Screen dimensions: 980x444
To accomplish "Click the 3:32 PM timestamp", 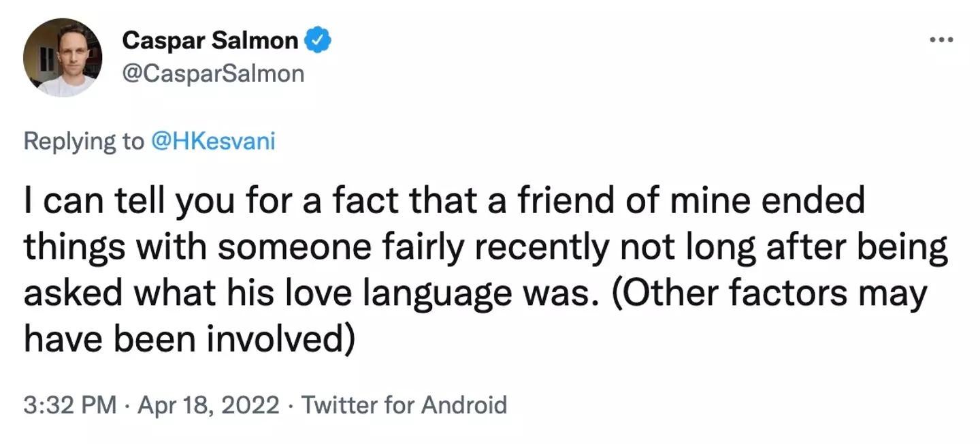I will [69, 405].
